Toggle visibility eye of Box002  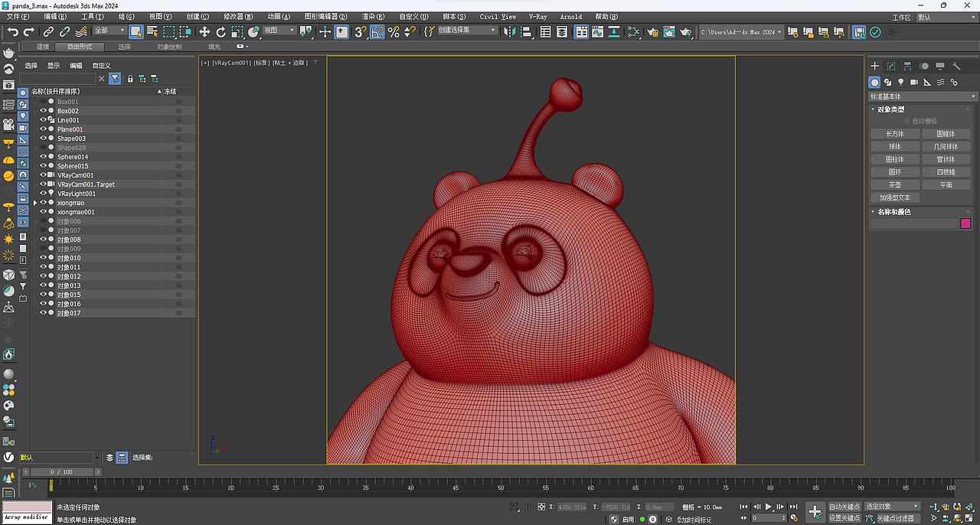(43, 111)
